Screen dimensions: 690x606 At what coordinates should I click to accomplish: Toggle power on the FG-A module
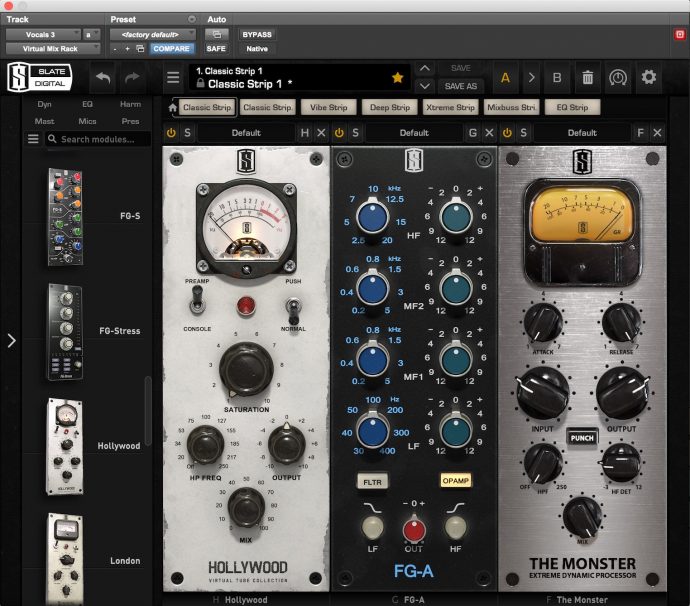(x=339, y=132)
